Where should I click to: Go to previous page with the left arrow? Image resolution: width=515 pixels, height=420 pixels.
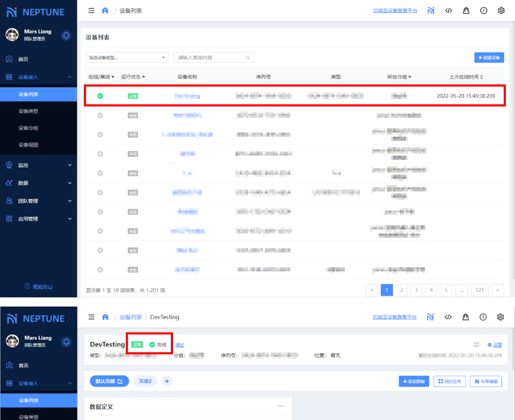click(x=371, y=290)
